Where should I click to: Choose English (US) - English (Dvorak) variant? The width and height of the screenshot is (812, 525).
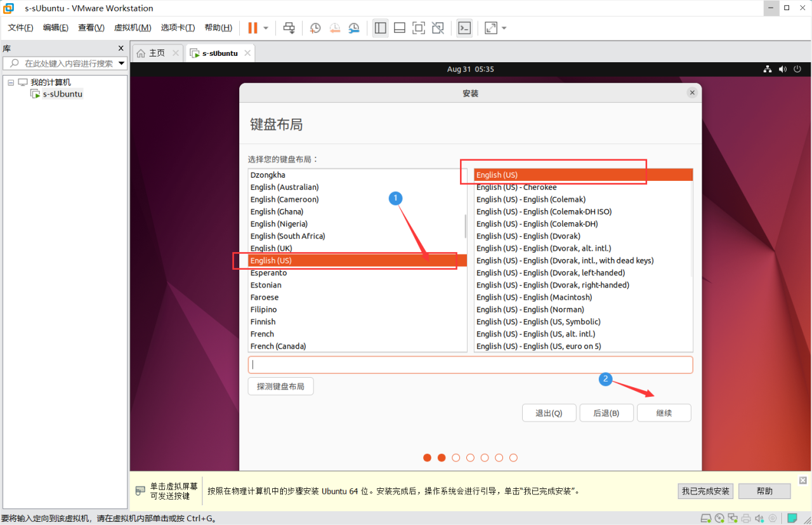pyautogui.click(x=583, y=236)
